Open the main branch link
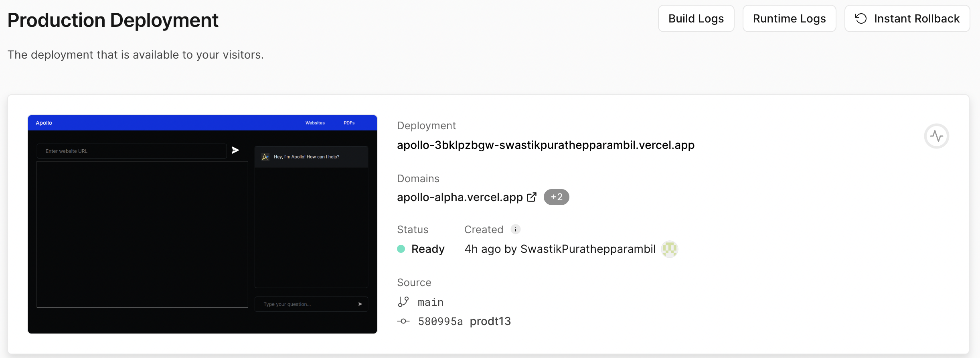 (430, 302)
